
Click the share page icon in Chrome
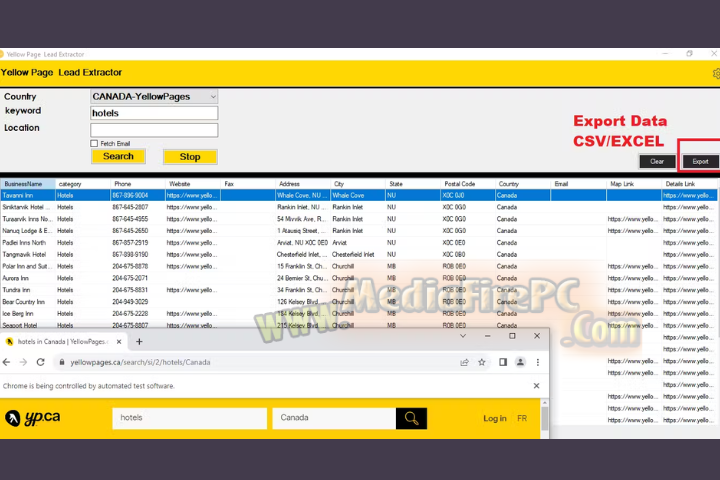[x=464, y=362]
